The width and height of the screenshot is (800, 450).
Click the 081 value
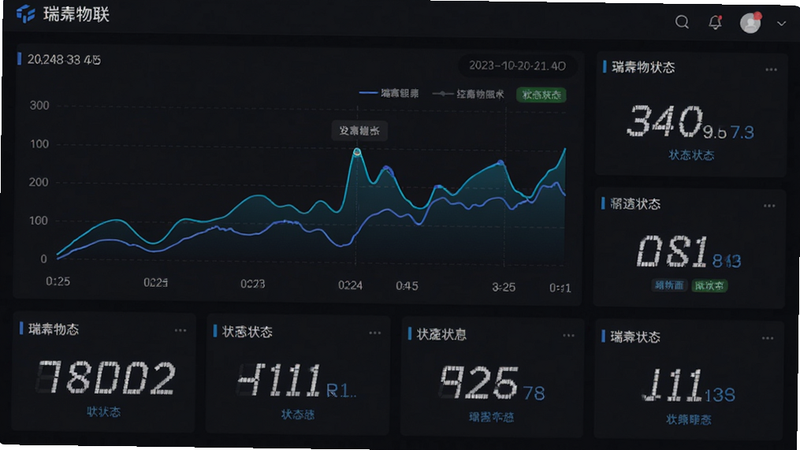pyautogui.click(x=673, y=251)
